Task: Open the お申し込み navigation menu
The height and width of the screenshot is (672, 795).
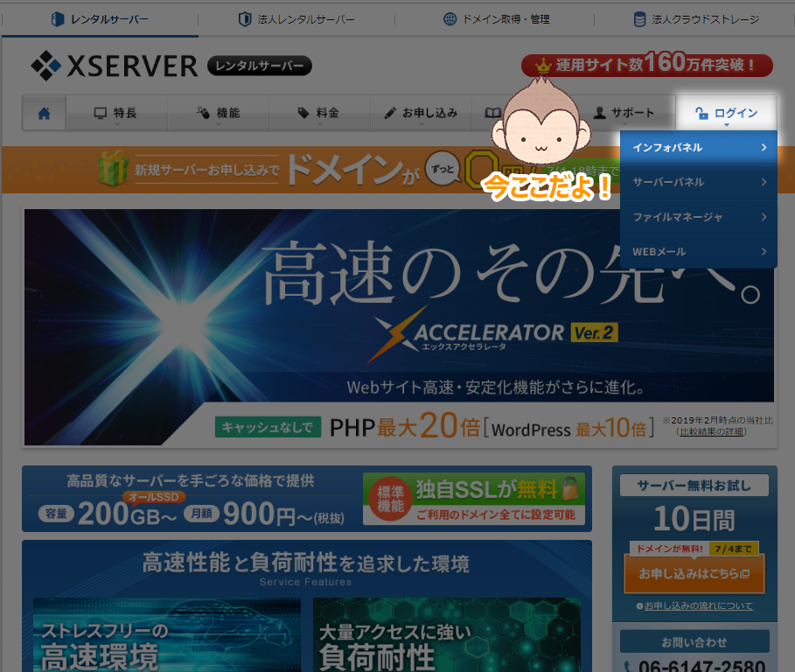Action: 421,113
